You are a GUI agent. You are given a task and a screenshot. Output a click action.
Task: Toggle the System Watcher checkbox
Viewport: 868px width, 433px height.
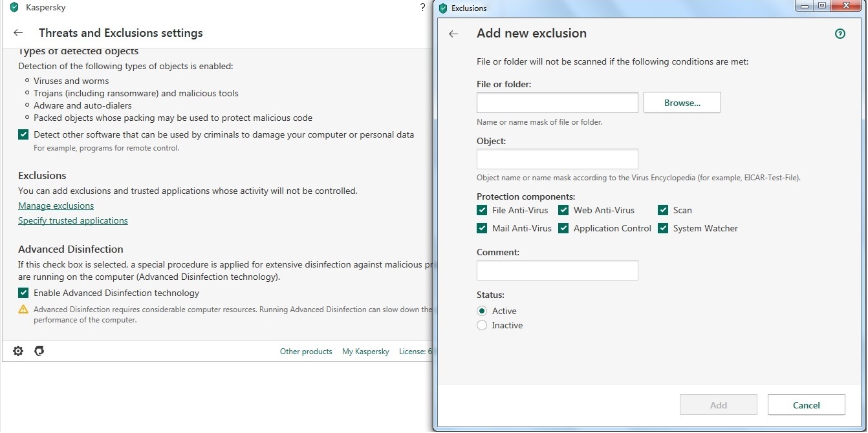[663, 228]
